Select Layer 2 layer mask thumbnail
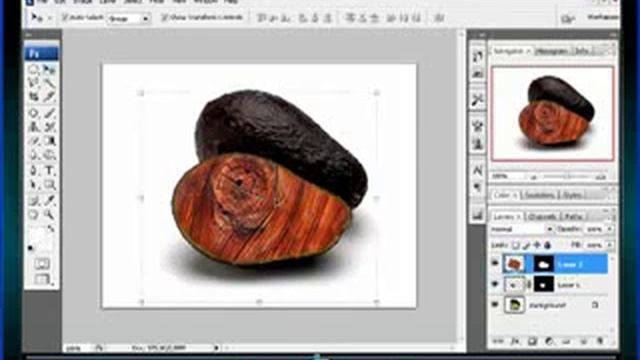The height and width of the screenshot is (360, 640). click(x=544, y=264)
